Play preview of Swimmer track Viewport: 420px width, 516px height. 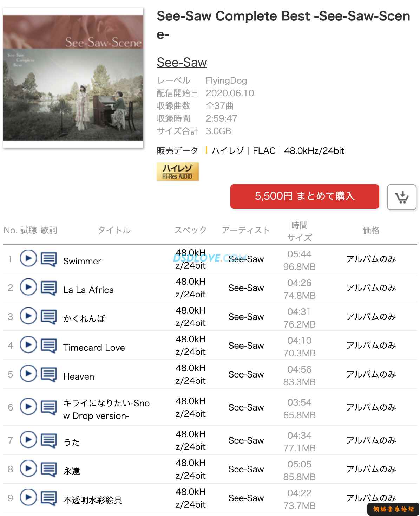tap(28, 259)
